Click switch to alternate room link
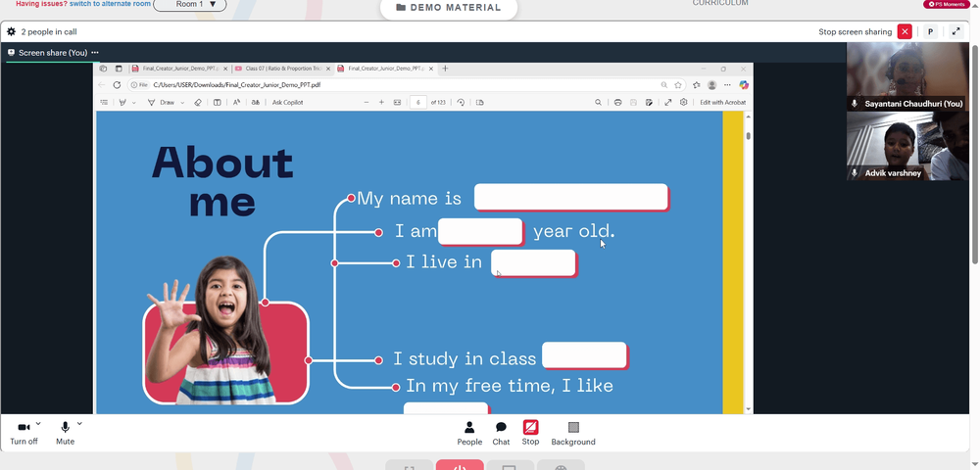This screenshot has height=470, width=980. coord(110,4)
